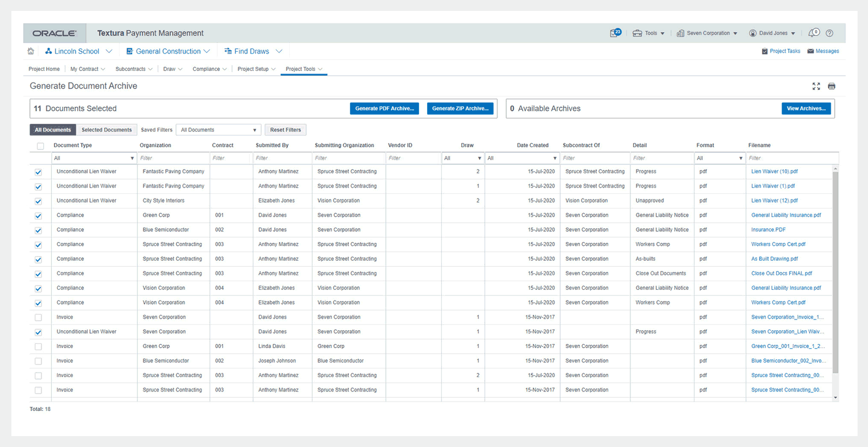Open the Tools briefcase menu

point(648,33)
